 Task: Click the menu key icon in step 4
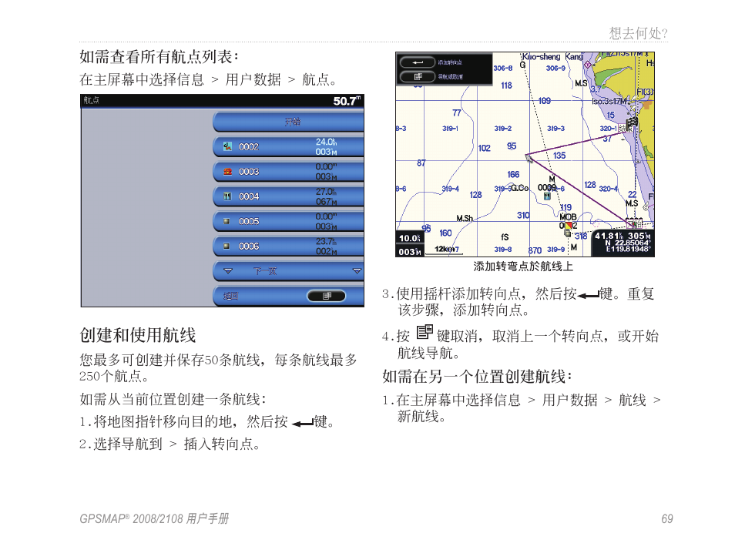pos(425,332)
